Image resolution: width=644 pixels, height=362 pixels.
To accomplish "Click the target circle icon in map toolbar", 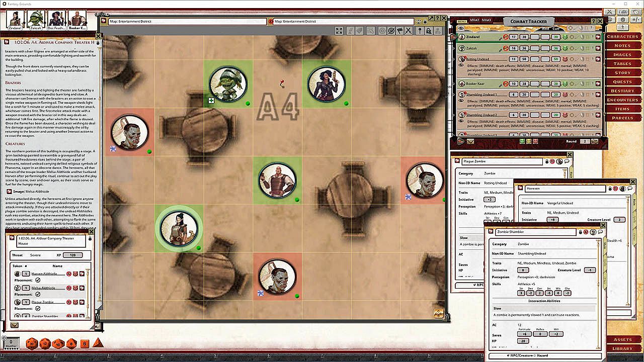I will 382,31.
